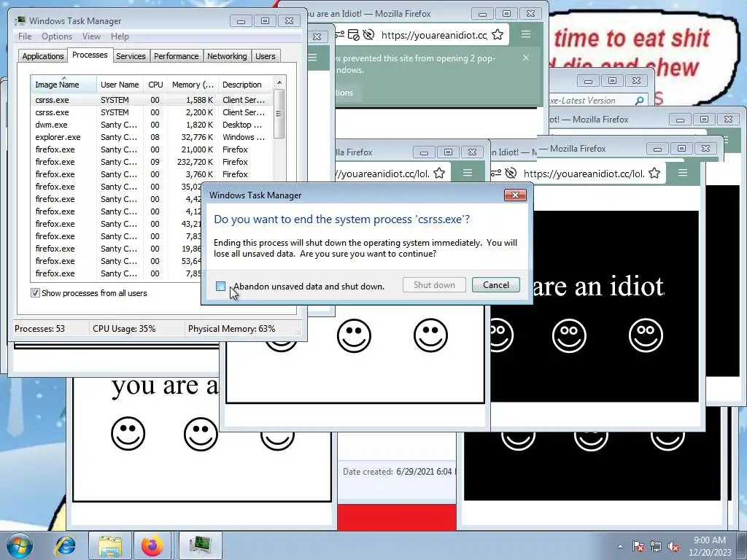Open the Options menu in Task Manager

click(x=57, y=36)
